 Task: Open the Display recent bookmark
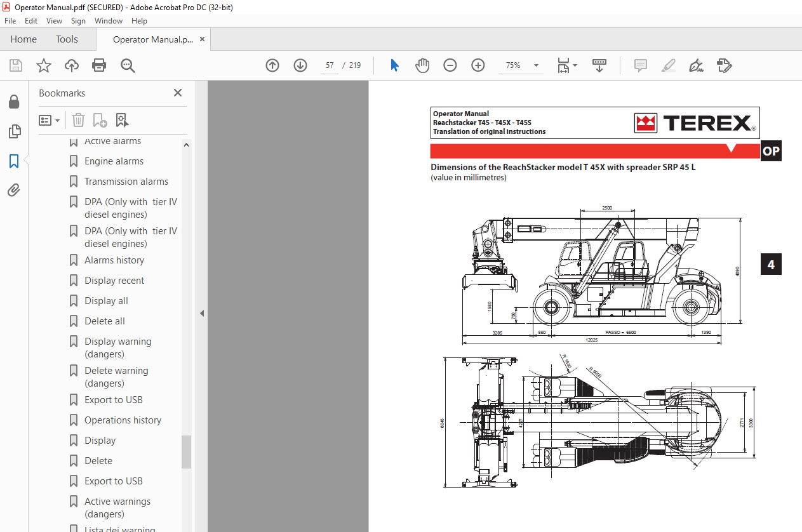(114, 281)
